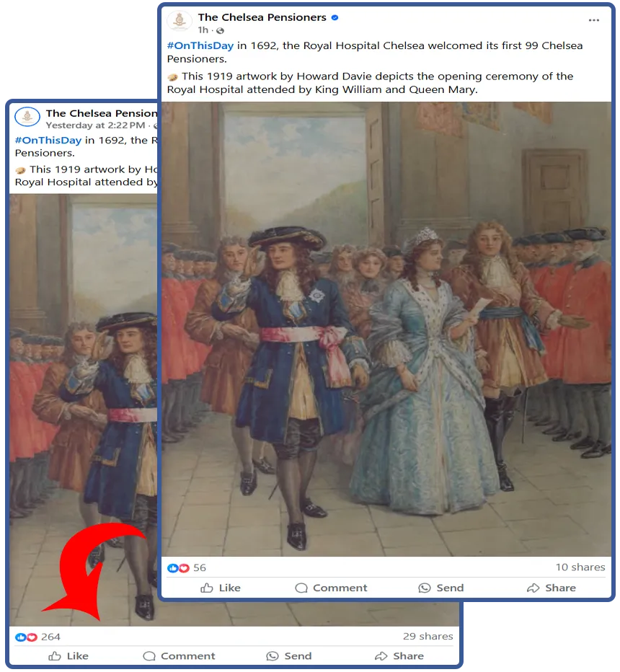620x672 pixels.
Task: Open The Chelsea Pensioners page name link
Action: coord(262,17)
